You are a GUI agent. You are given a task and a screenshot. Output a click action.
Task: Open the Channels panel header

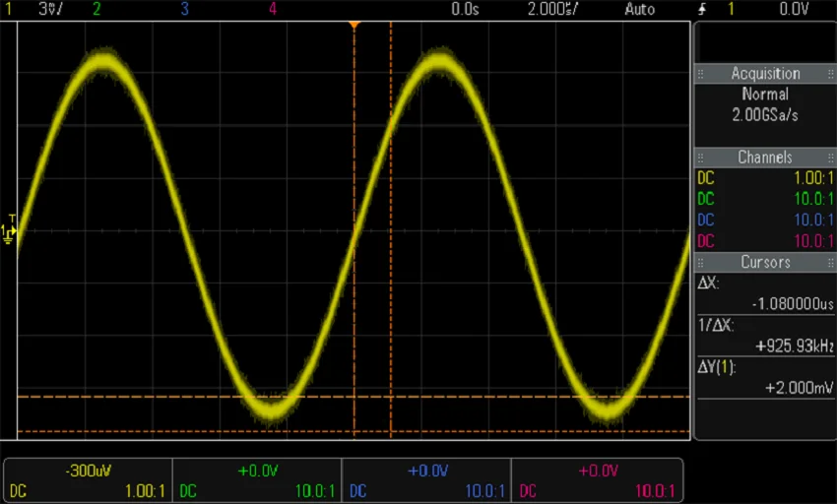tap(765, 157)
